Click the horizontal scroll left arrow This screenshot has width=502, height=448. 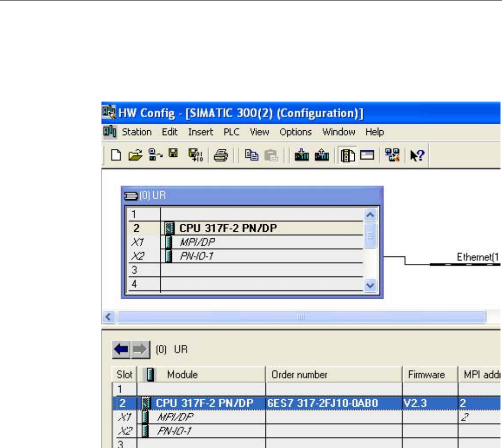tap(109, 317)
